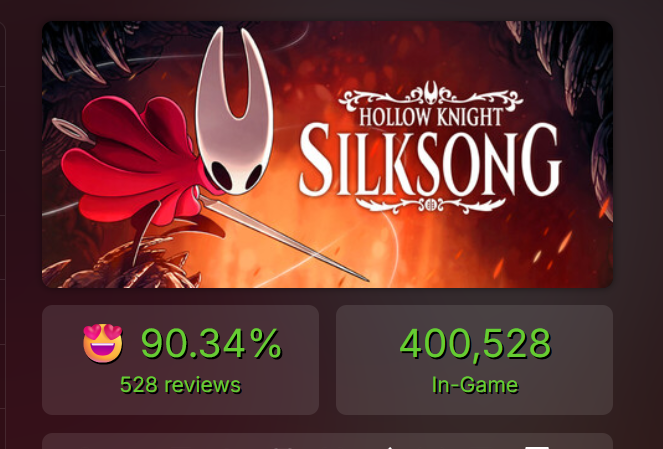The image size is (663, 449).
Task: Click the 400,528 player count
Action: click(x=475, y=343)
